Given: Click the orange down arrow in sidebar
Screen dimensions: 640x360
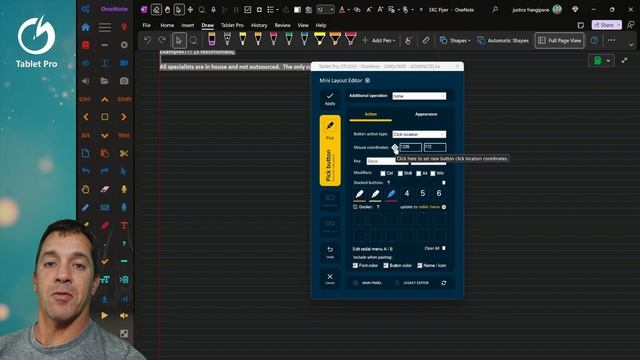Looking at the screenshot, I should (x=104, y=136).
